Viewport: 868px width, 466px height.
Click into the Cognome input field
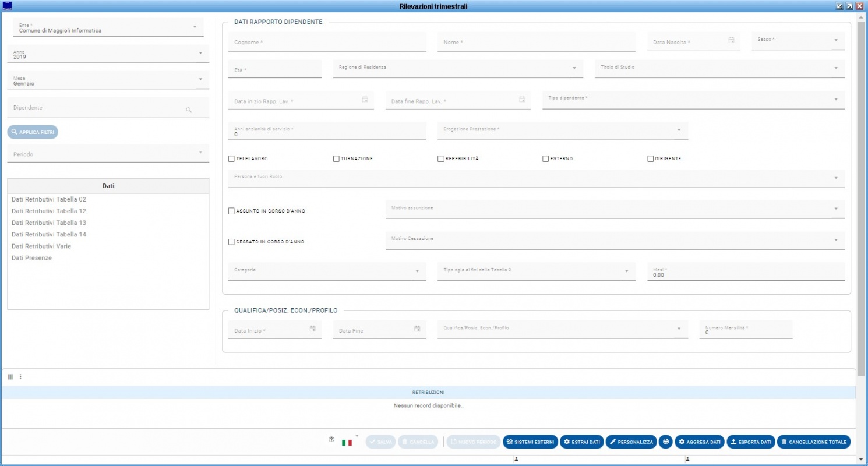point(326,43)
